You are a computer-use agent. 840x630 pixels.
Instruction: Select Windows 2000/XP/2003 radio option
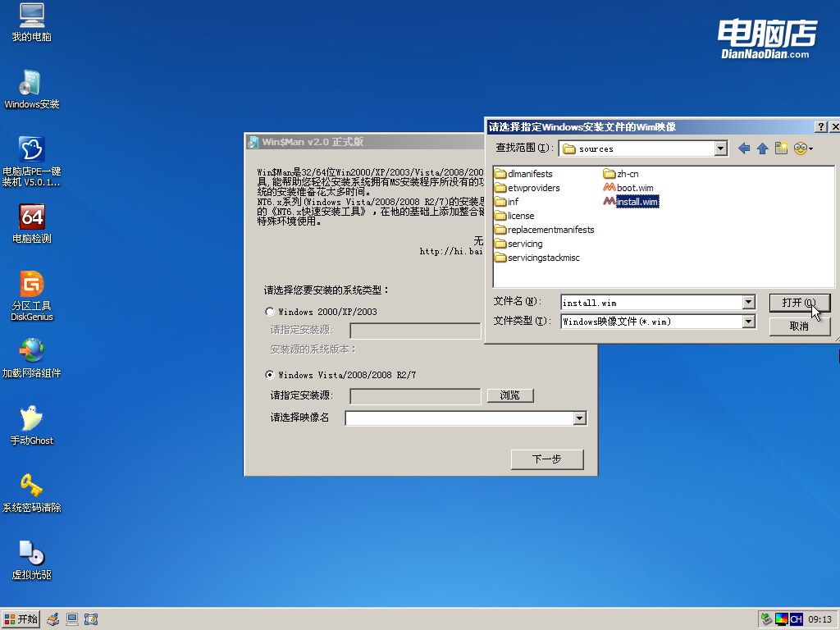point(270,312)
